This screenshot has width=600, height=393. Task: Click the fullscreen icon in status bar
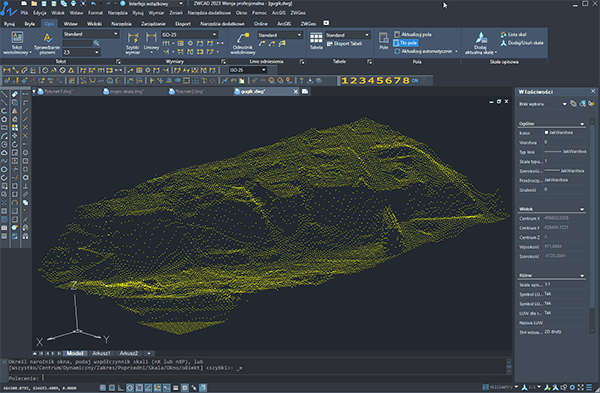580,387
